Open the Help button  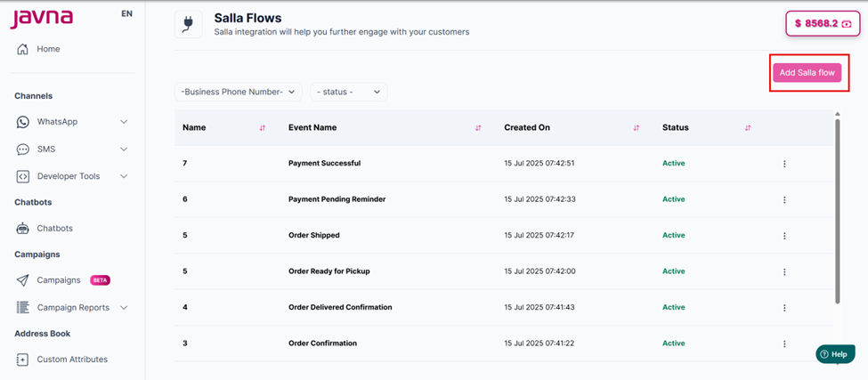pos(835,354)
